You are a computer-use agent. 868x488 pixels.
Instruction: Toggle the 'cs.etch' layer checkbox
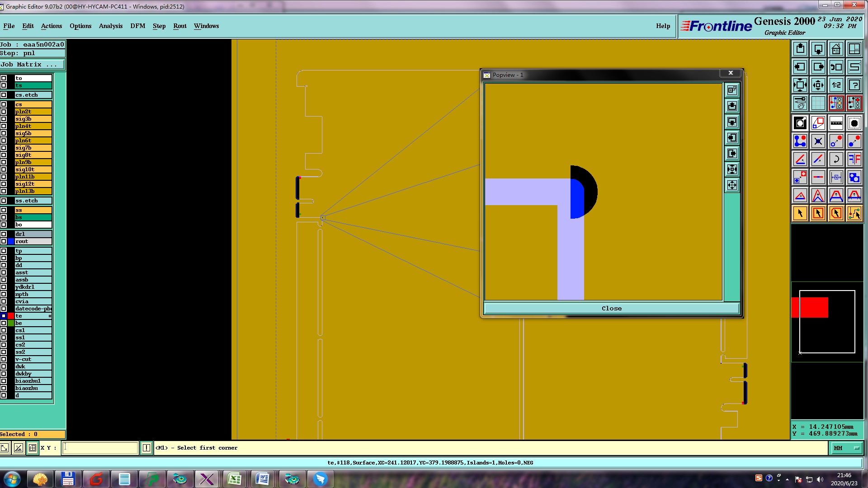pyautogui.click(x=4, y=95)
